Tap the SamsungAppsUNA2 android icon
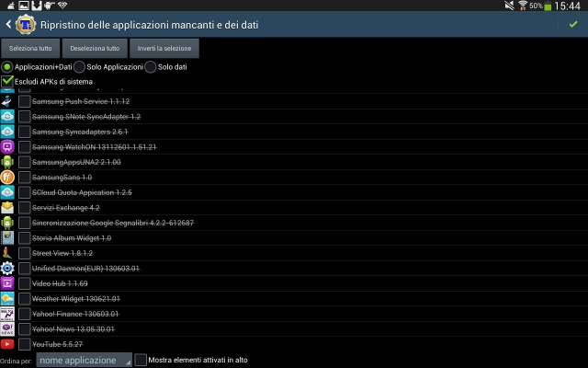The image size is (588, 368). (7, 162)
